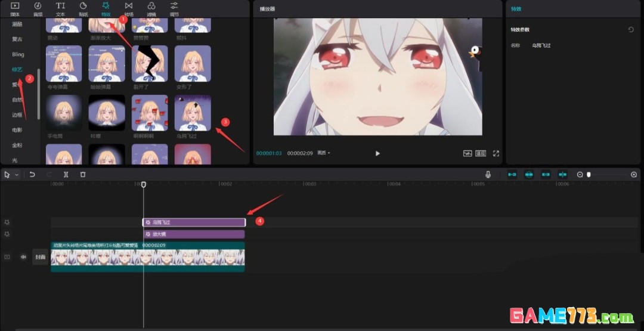Mute the main video track audio
The image size is (644, 331).
24,257
